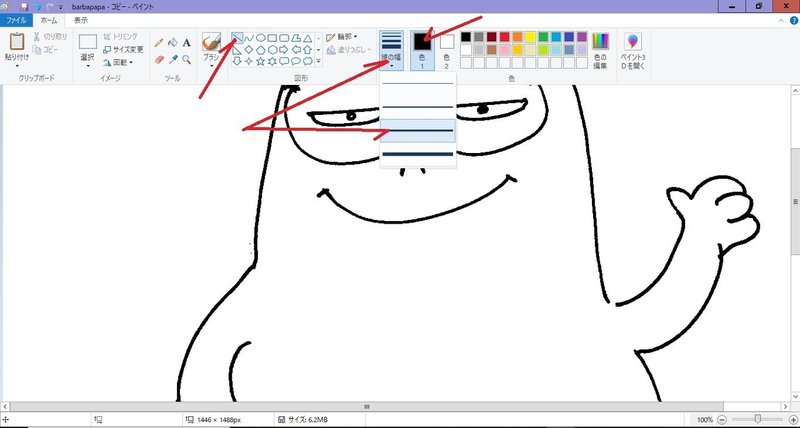Pick the yellow color swatch

(531, 37)
